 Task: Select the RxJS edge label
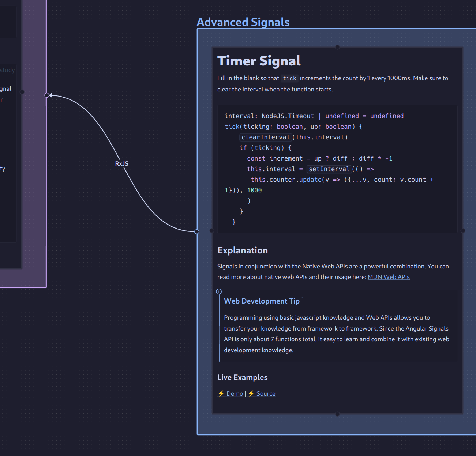point(122,163)
